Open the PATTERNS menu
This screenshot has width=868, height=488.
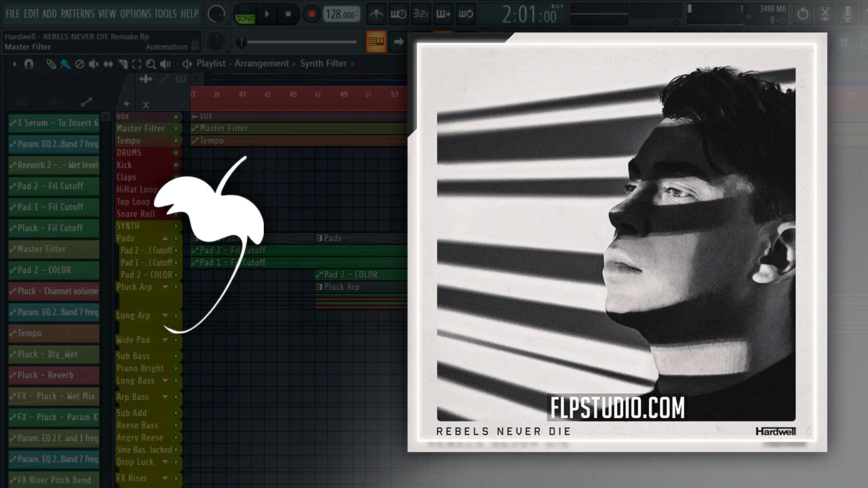point(78,14)
